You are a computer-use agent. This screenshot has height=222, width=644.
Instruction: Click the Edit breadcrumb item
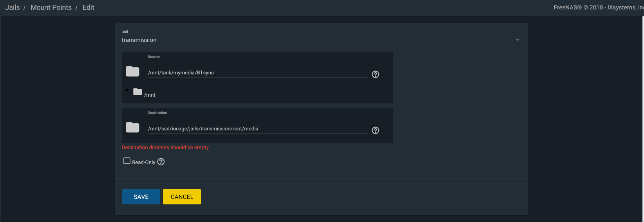(88, 7)
